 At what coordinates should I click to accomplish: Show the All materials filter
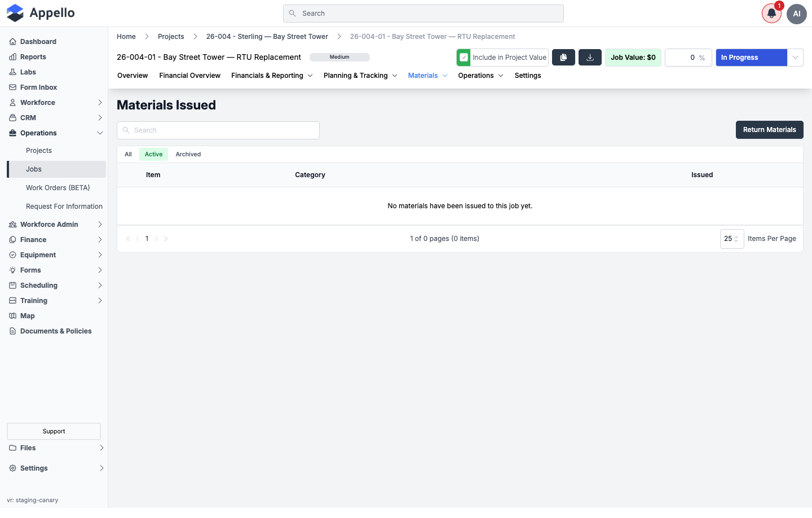click(x=128, y=155)
